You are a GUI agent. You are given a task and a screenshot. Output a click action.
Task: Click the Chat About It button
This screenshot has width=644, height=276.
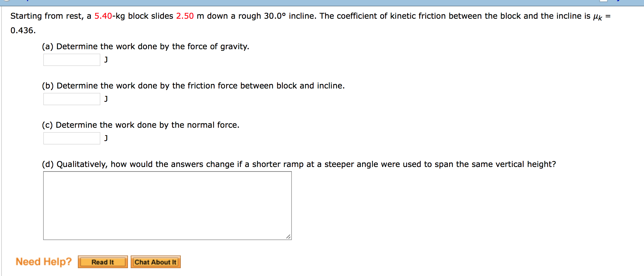155,262
